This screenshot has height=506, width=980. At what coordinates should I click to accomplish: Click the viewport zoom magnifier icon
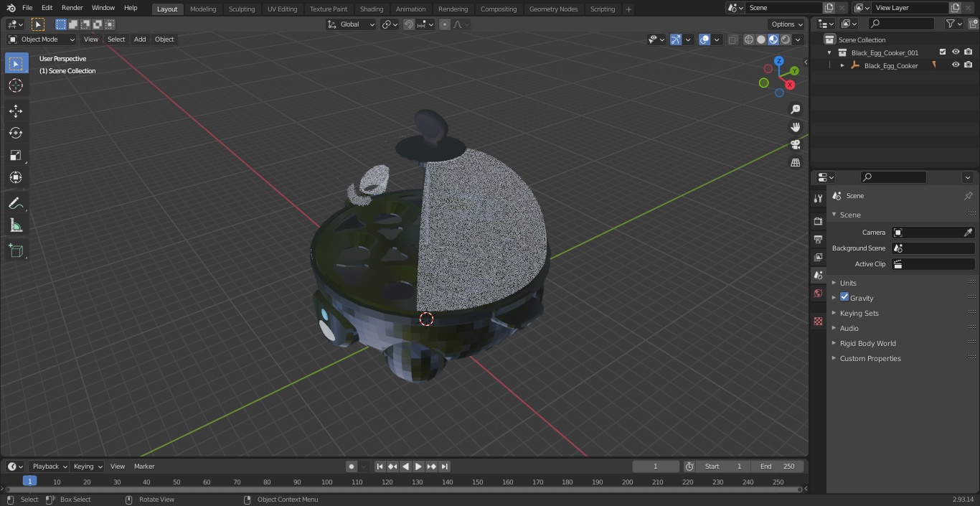[795, 109]
